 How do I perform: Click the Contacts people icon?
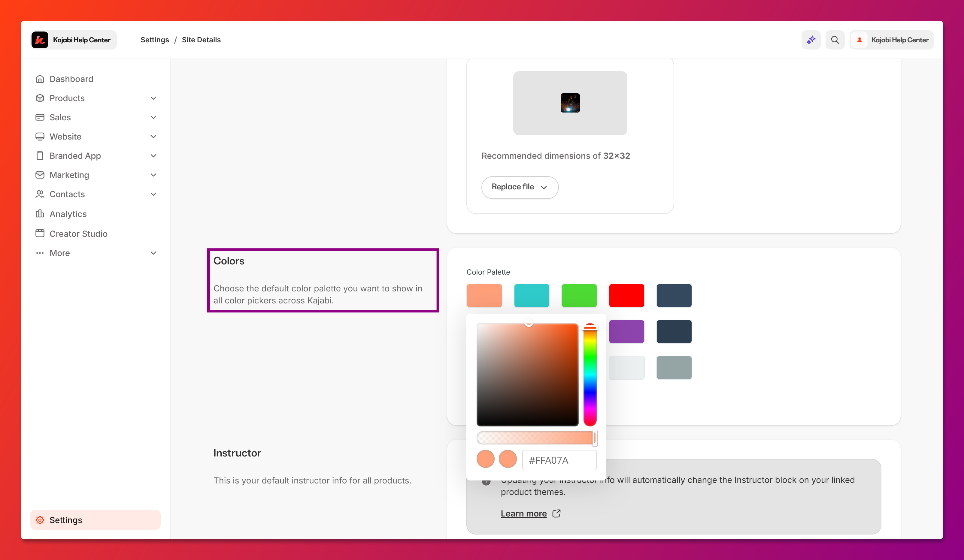pyautogui.click(x=40, y=194)
